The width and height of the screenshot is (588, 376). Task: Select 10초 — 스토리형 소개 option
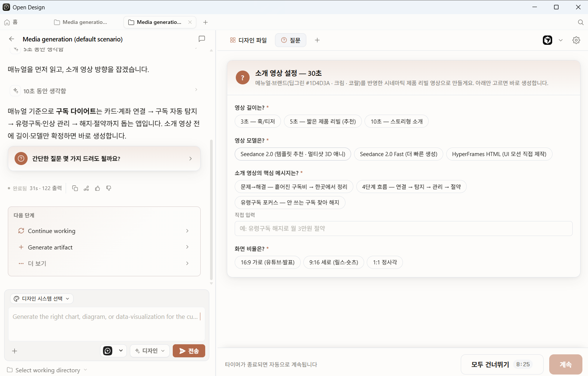[x=397, y=121]
